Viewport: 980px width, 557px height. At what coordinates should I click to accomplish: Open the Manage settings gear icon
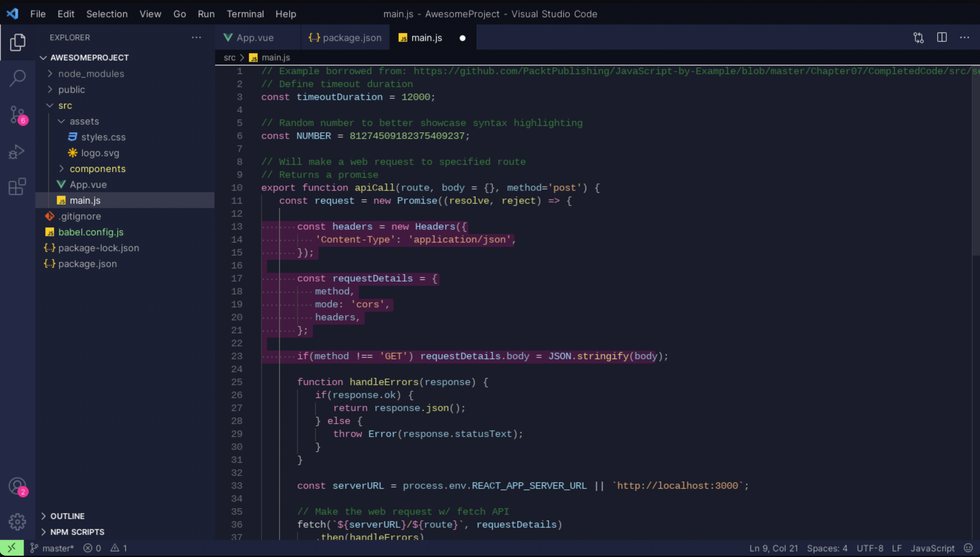click(17, 521)
